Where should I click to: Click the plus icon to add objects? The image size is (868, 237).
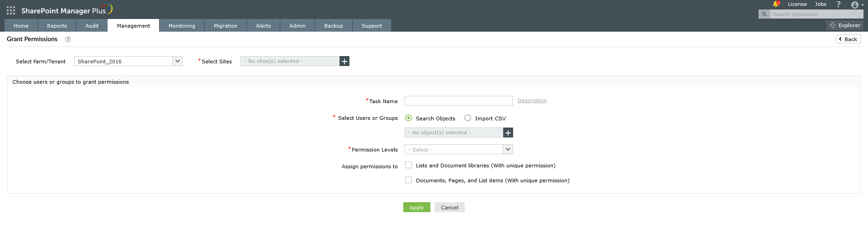(508, 133)
